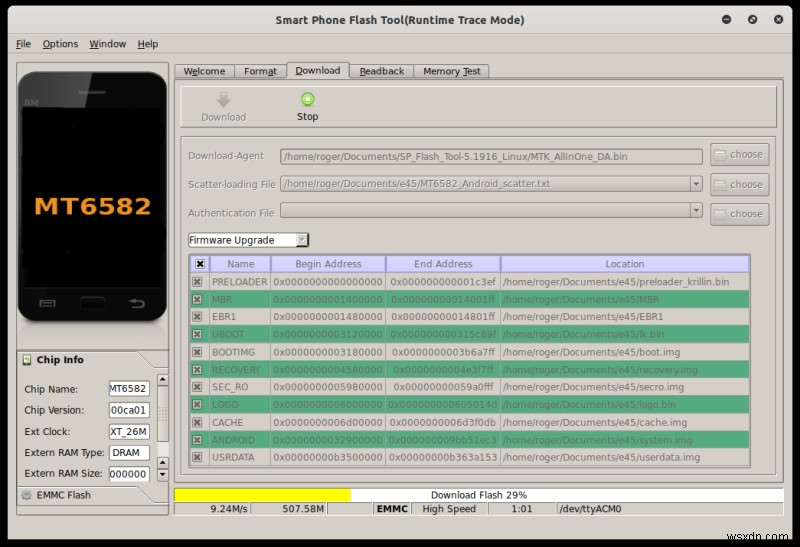The width and height of the screenshot is (800, 547).
Task: Uncheck the PRELOADER partition checkbox
Action: pos(197,282)
